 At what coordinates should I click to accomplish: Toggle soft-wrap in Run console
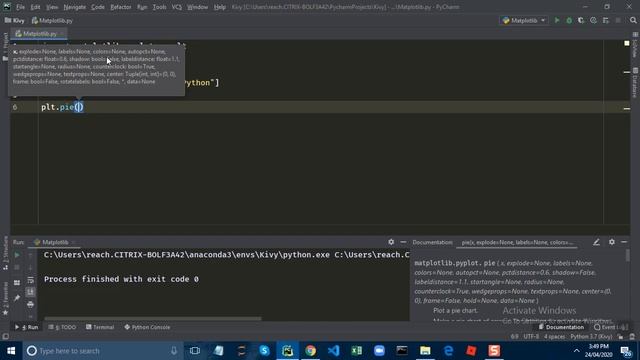click(31, 280)
